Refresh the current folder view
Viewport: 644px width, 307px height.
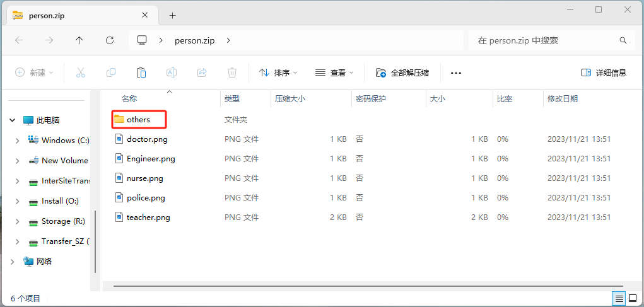(x=110, y=40)
